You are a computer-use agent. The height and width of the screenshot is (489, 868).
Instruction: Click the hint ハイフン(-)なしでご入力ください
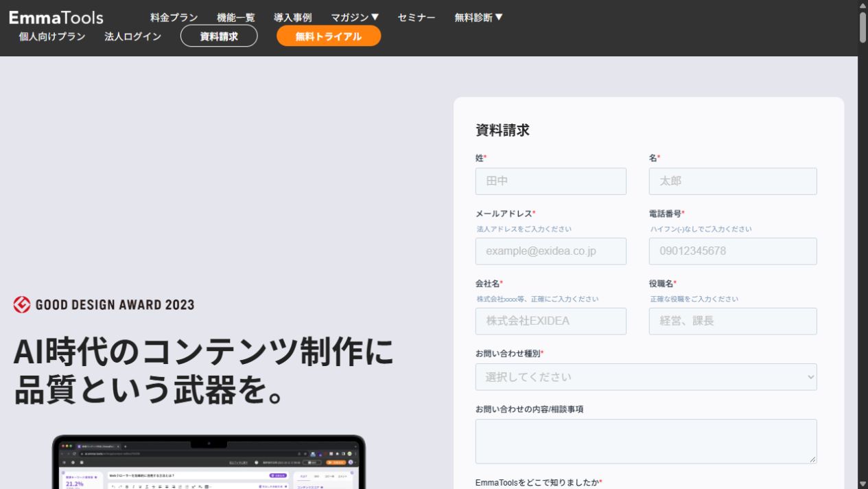[701, 229]
